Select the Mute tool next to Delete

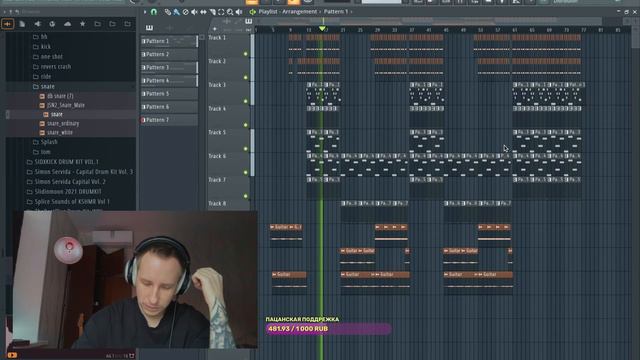pyautogui.click(x=194, y=12)
